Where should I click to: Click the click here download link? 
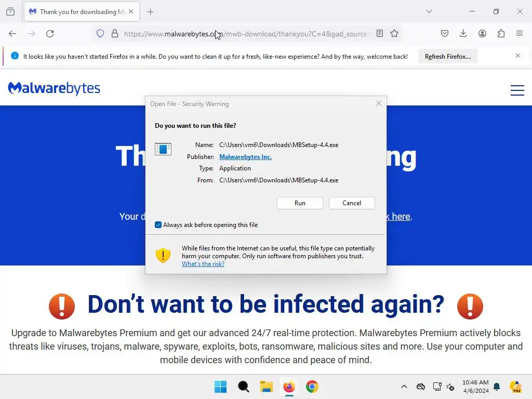pyautogui.click(x=398, y=217)
